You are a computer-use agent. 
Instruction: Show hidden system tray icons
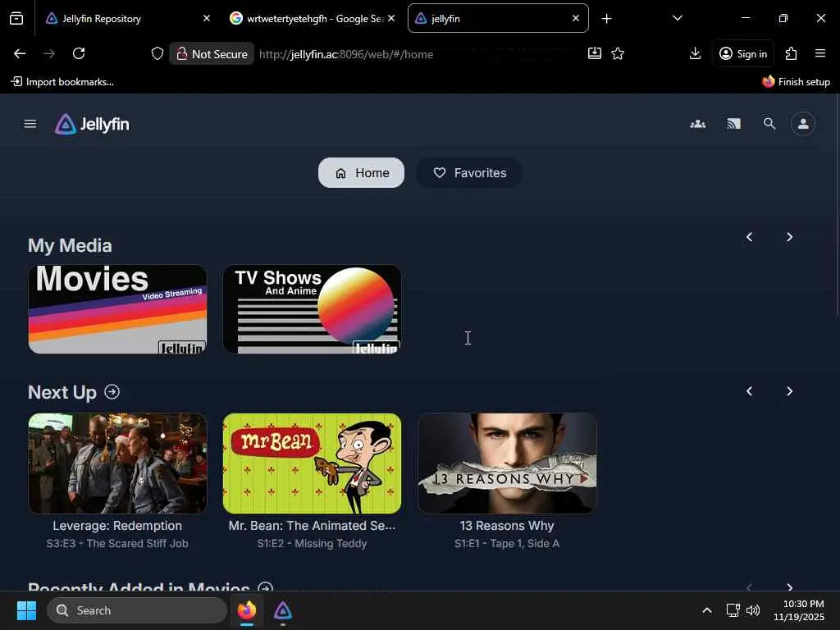706,610
